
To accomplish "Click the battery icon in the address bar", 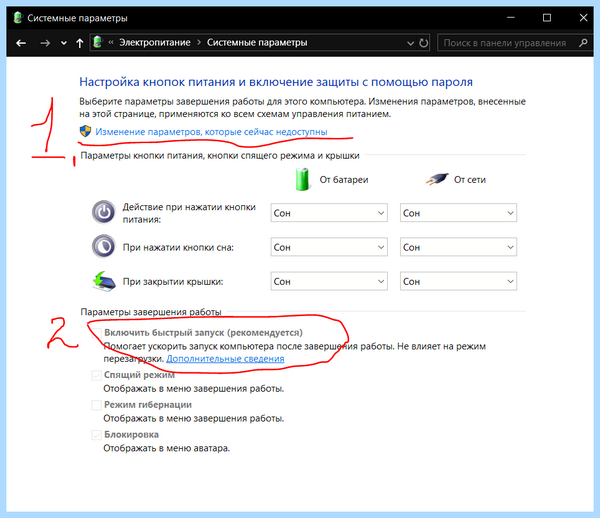I will tap(98, 42).
